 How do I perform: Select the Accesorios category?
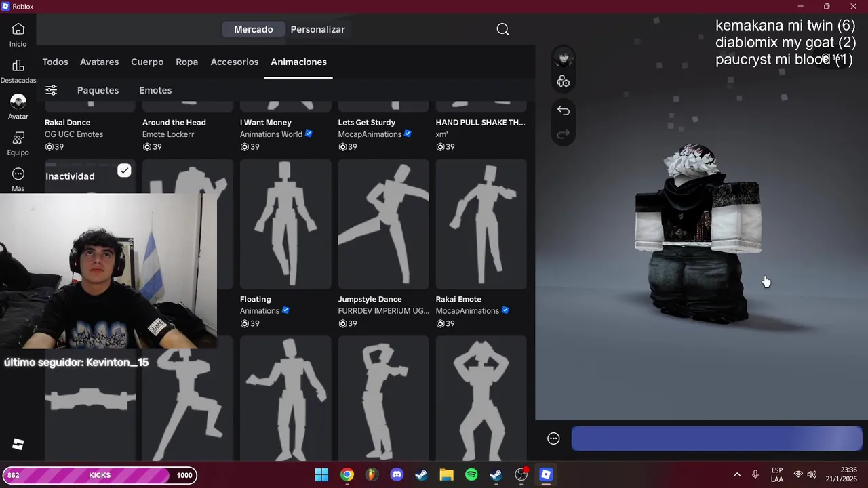click(x=235, y=62)
